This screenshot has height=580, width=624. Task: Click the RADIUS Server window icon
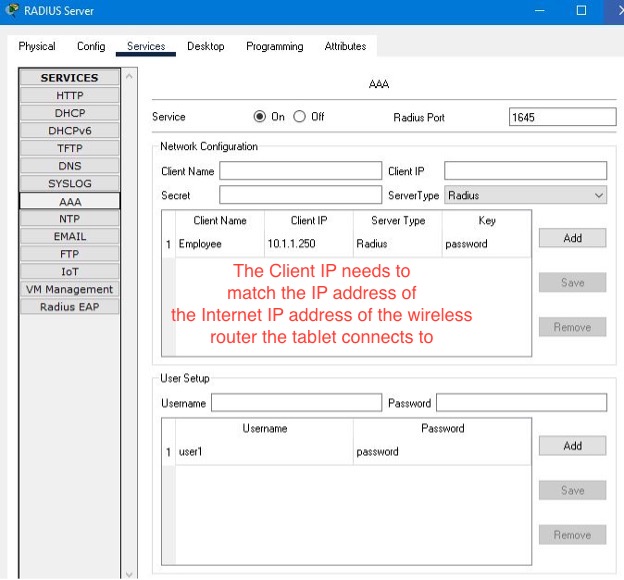click(x=12, y=10)
